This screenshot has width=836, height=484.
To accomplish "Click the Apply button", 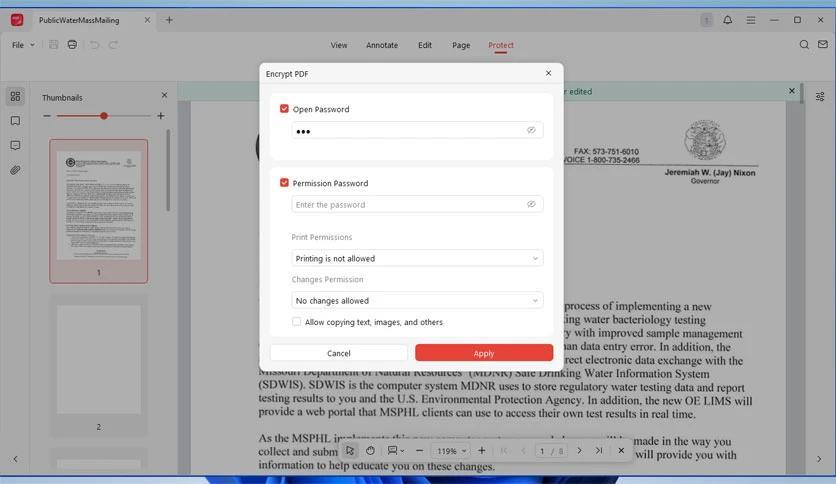I will [x=484, y=353].
